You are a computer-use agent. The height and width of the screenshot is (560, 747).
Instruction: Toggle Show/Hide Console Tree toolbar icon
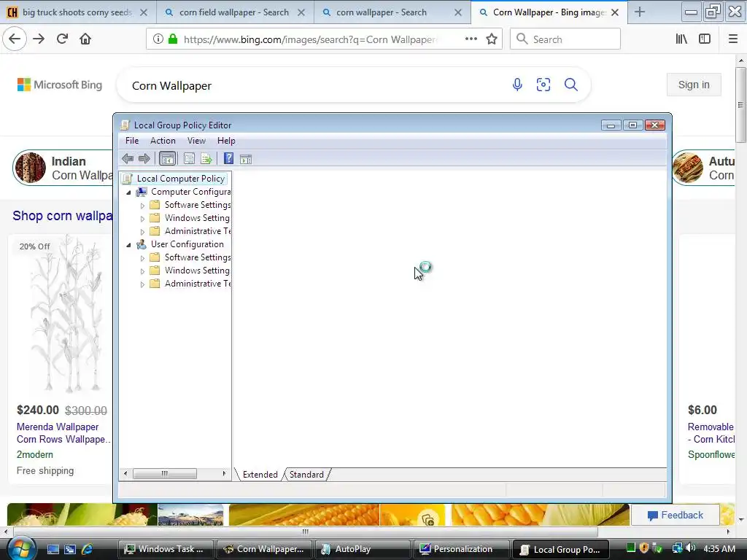click(167, 158)
